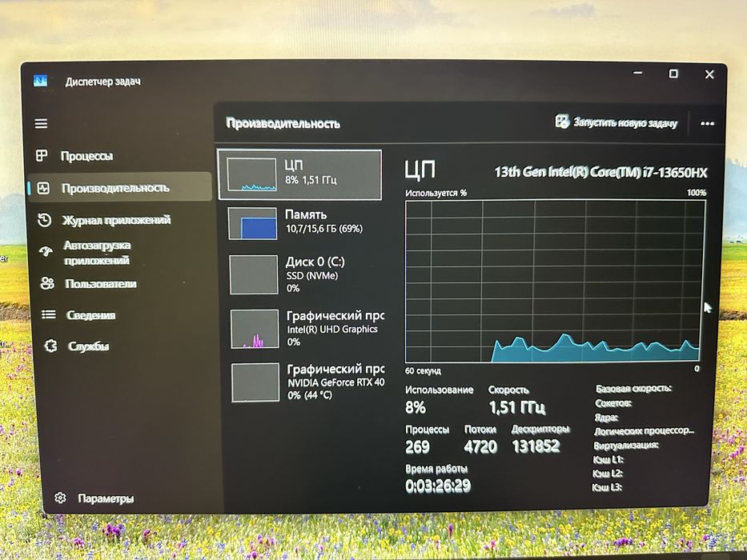The image size is (747, 560).
Task: Click the Потоки count 4720
Action: pos(480,446)
